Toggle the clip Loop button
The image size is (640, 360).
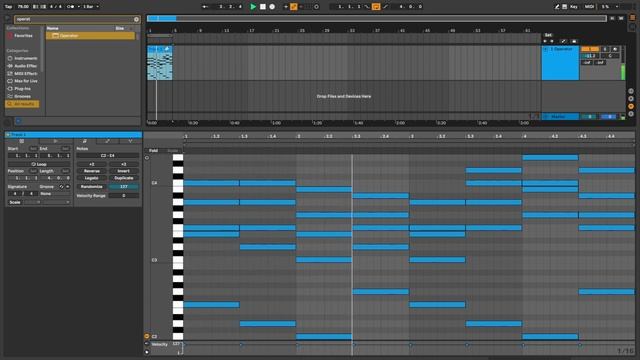click(39, 164)
